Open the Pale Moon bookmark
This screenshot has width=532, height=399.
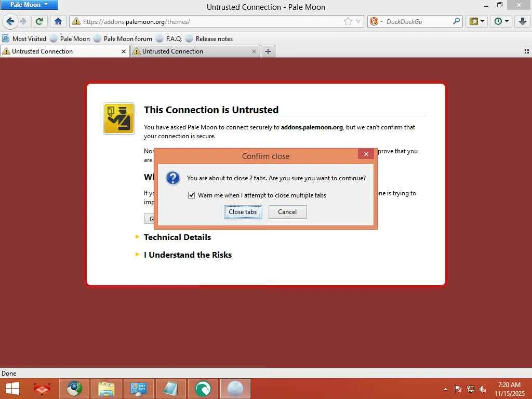(x=70, y=38)
